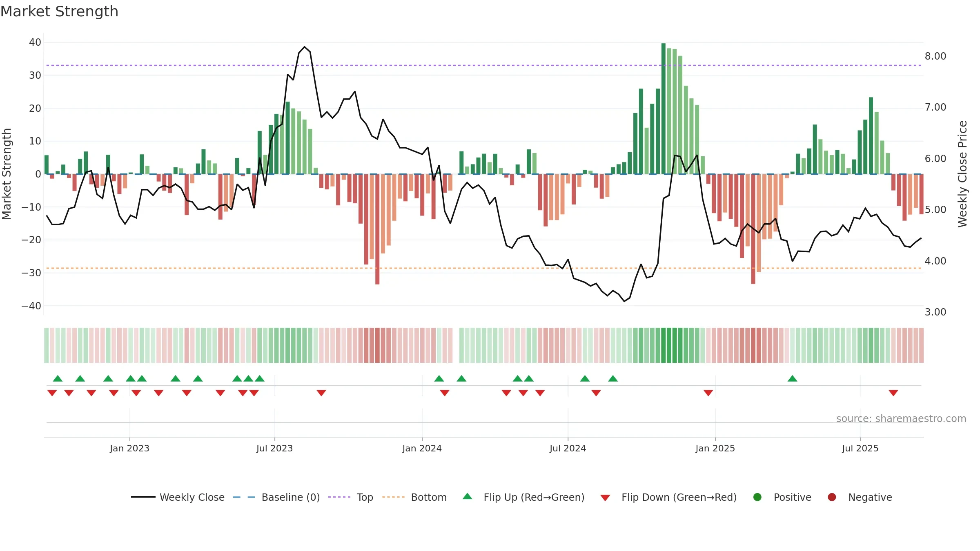This screenshot has width=980, height=551.
Task: Click the Jul 2023 x-axis label
Action: (x=274, y=448)
